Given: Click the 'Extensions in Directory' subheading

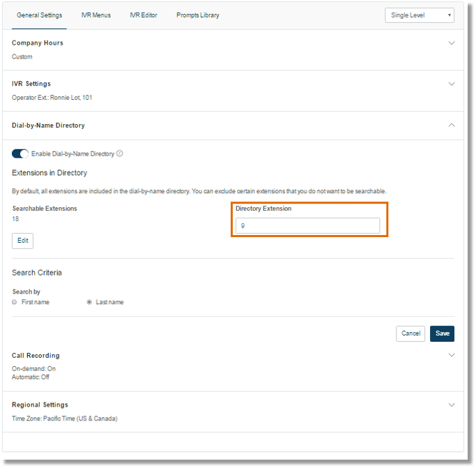Looking at the screenshot, I should click(x=49, y=173).
